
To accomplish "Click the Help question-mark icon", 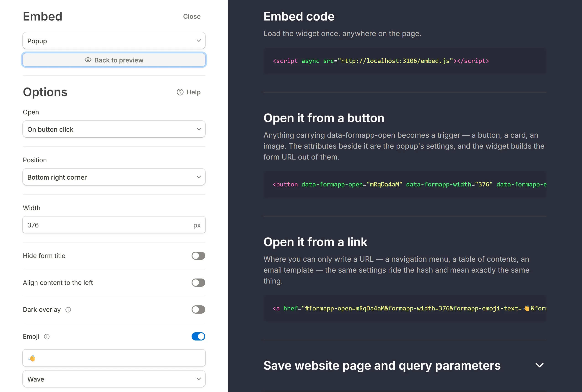I will [180, 92].
